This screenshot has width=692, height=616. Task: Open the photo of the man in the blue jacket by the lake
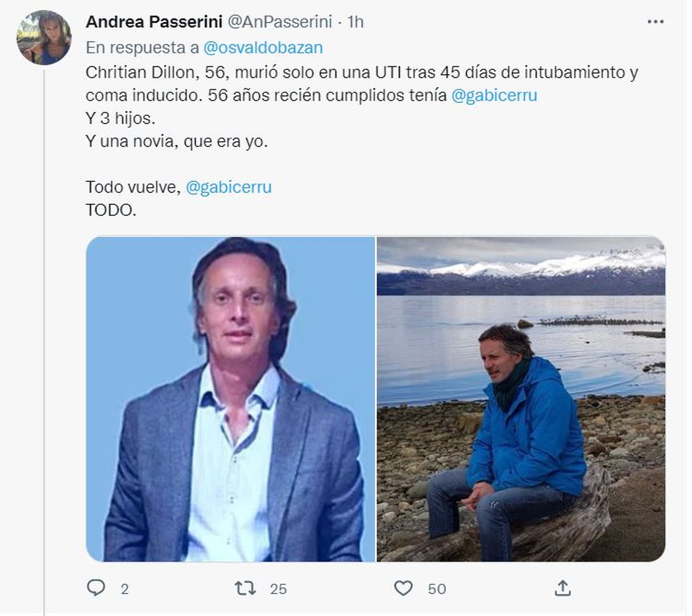[x=521, y=399]
